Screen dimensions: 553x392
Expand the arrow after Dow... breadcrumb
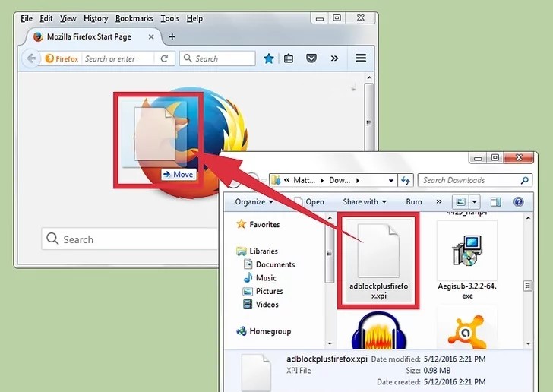tap(358, 180)
